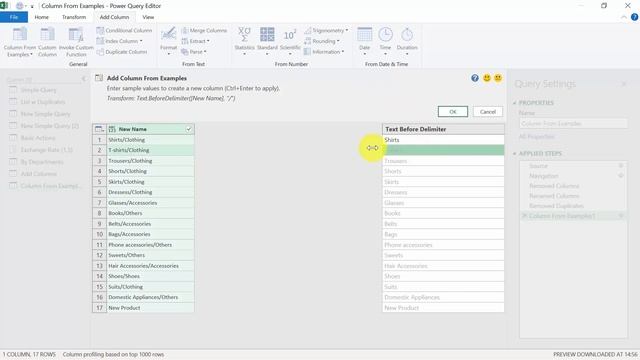
Task: Select the green active example cell
Action: point(443,150)
